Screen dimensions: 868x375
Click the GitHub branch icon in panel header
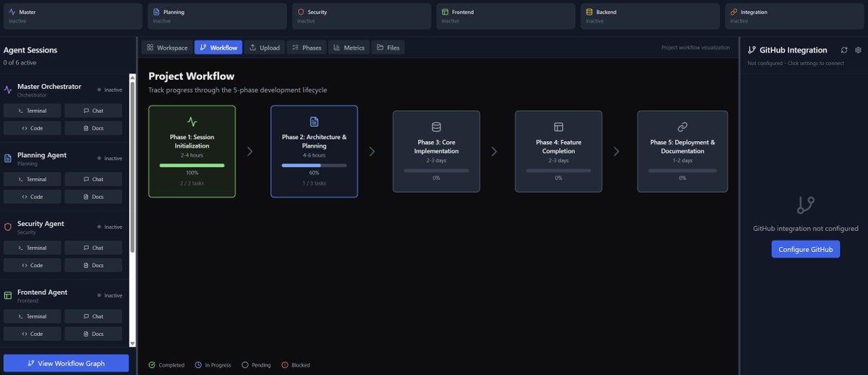click(752, 50)
